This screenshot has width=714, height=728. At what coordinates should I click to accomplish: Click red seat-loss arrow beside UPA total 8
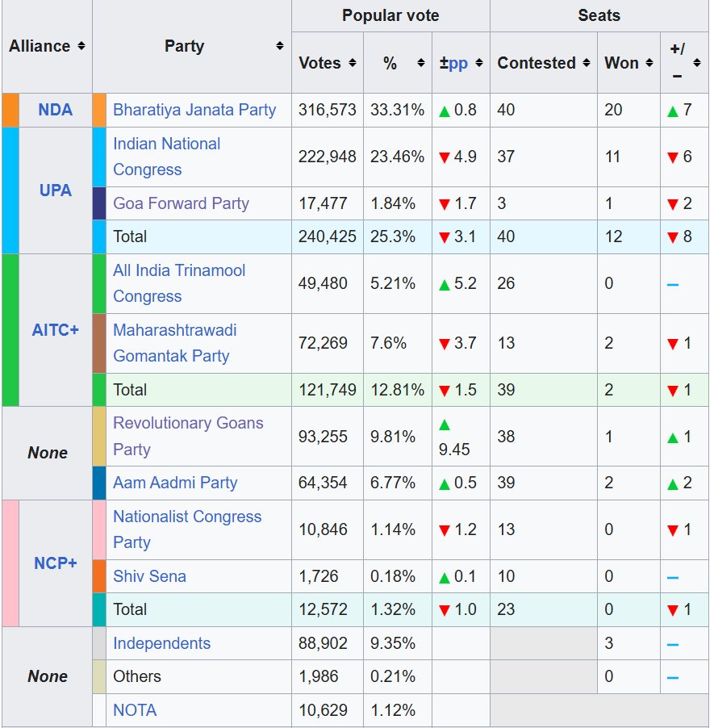[x=673, y=238]
